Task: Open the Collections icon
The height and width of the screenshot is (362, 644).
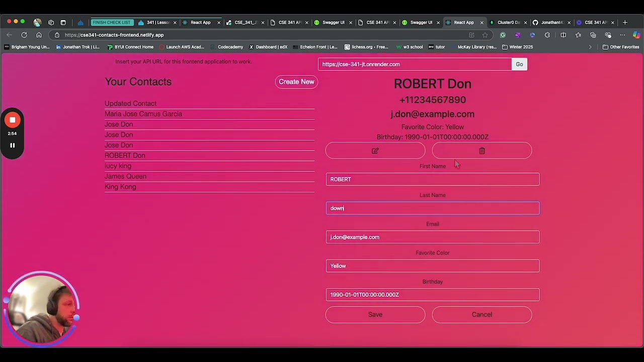Action: [x=593, y=35]
